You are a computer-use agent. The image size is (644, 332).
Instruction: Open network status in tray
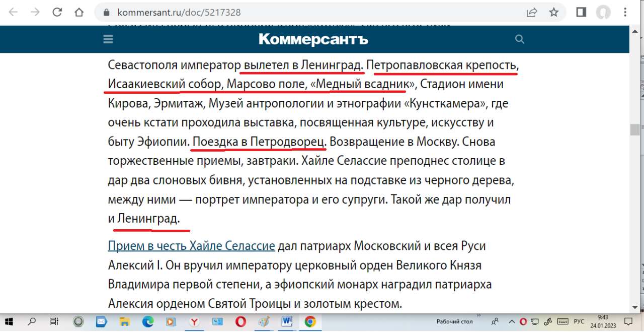[x=535, y=321]
